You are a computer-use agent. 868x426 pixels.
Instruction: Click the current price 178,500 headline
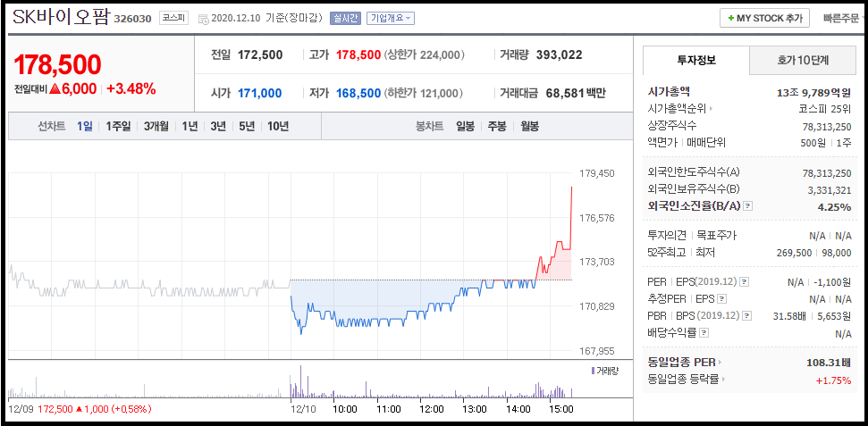pos(57,64)
